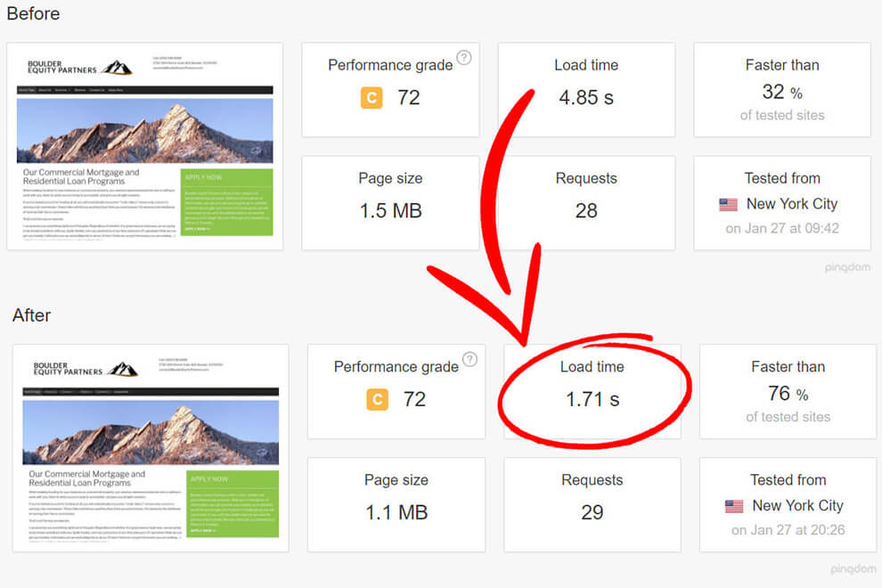Click the pingdom logo under the Before results
Viewport: 882px width, 588px height.
pyautogui.click(x=846, y=266)
